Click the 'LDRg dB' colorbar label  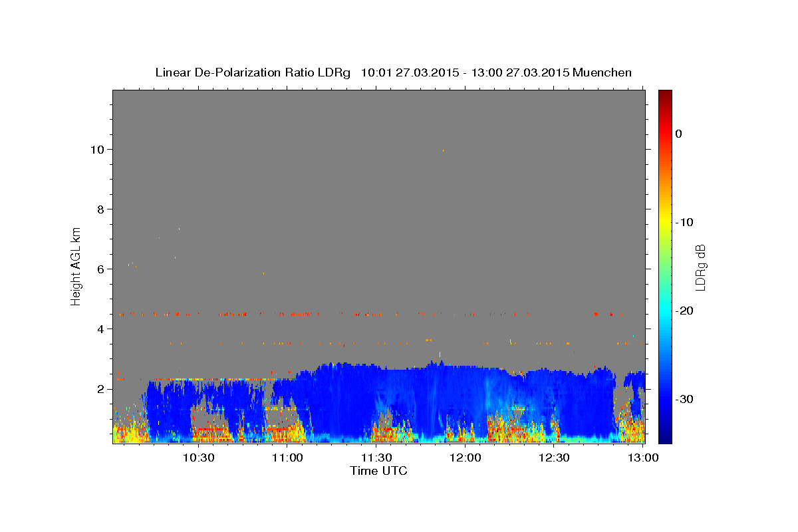click(700, 267)
